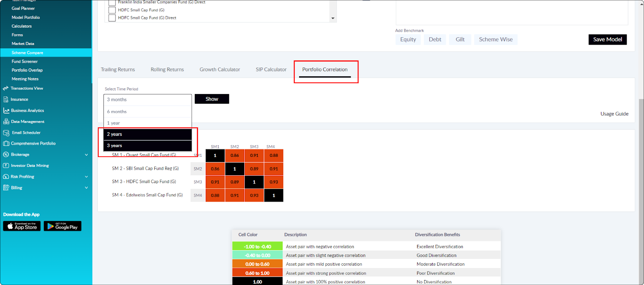Open Meeting Notes in sidebar

pyautogui.click(x=25, y=79)
